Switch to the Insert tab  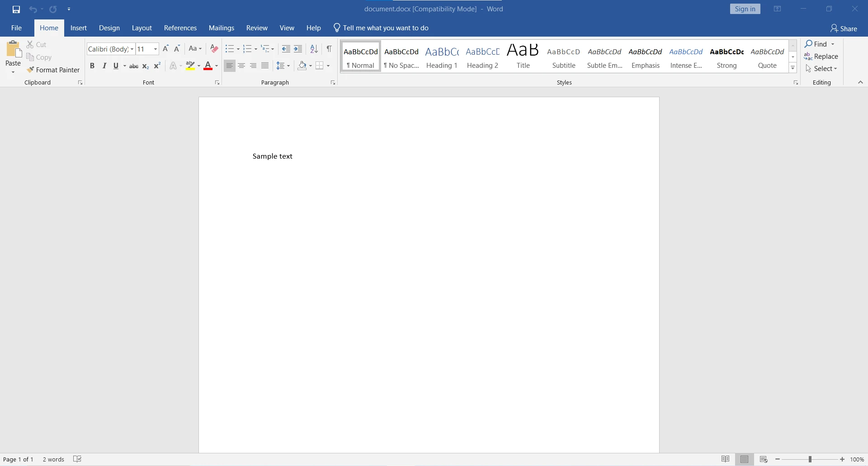pos(79,28)
